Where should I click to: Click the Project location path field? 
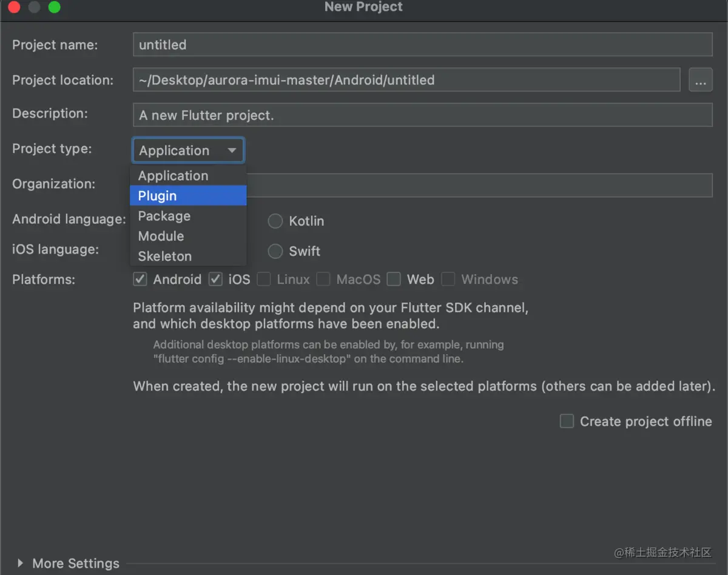tap(406, 80)
